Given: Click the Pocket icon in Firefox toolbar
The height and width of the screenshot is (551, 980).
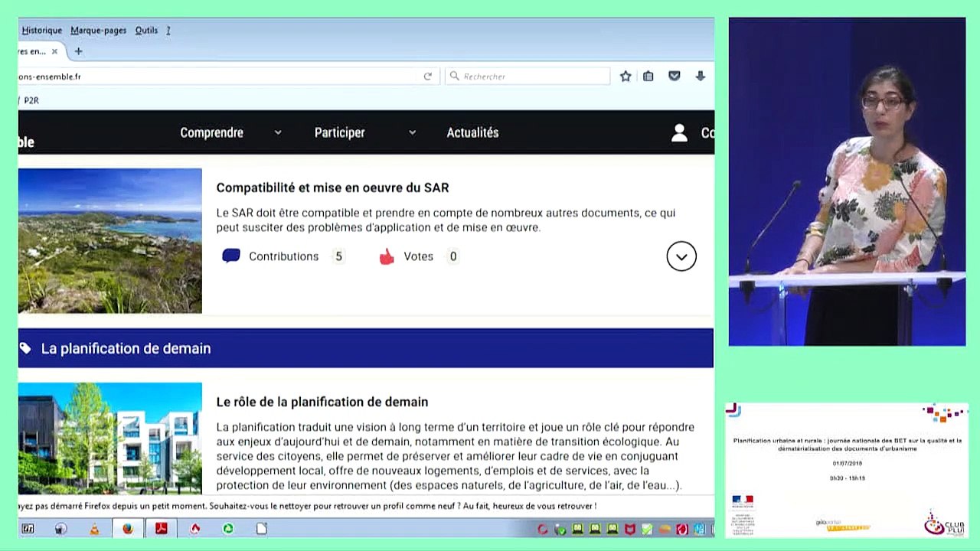Looking at the screenshot, I should [675, 77].
